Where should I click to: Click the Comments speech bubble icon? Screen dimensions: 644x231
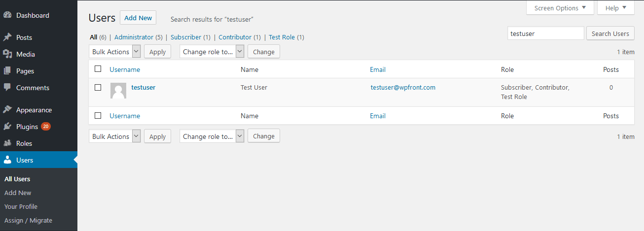pos(7,88)
